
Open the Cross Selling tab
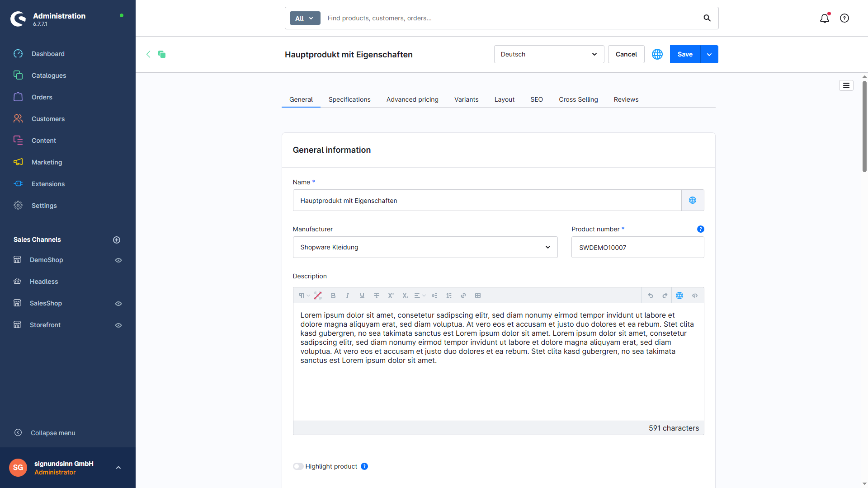[x=578, y=99]
